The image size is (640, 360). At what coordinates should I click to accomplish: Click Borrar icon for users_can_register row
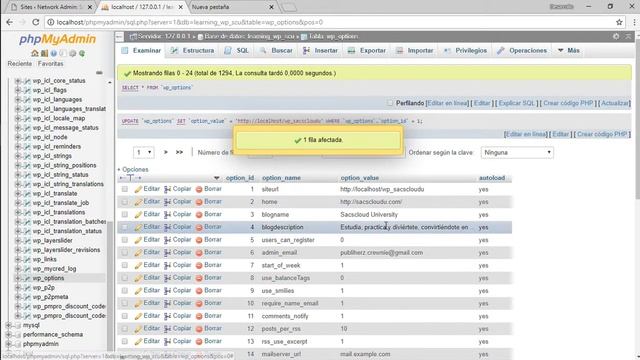click(199, 240)
